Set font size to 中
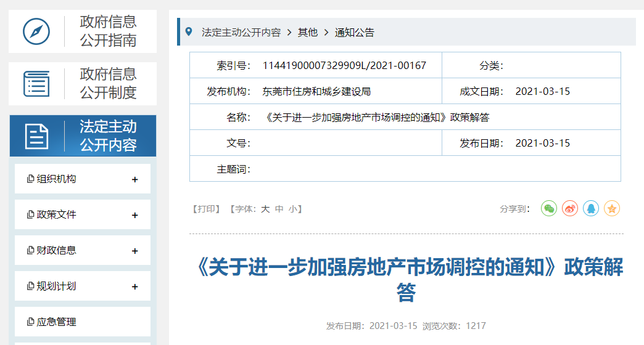This screenshot has width=644, height=345. pyautogui.click(x=279, y=209)
